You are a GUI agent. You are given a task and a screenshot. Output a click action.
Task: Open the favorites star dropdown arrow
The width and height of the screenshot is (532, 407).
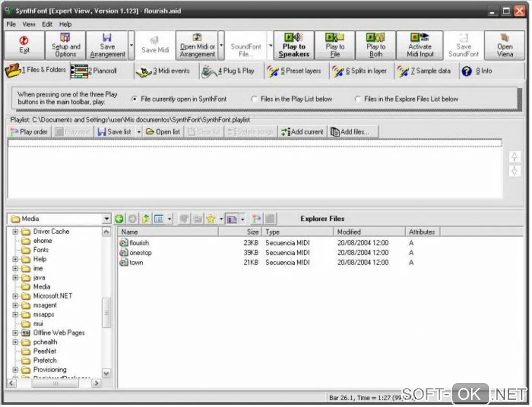(221, 219)
